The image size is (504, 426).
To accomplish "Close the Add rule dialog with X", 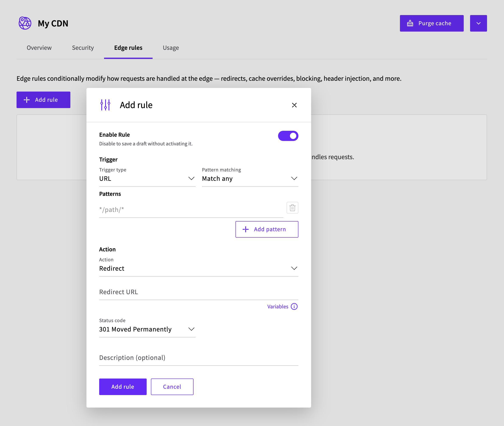I will (x=294, y=105).
